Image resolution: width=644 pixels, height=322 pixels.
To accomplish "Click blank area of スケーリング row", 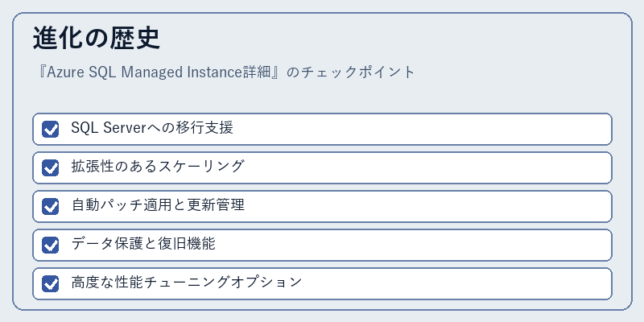I will [x=427, y=167].
